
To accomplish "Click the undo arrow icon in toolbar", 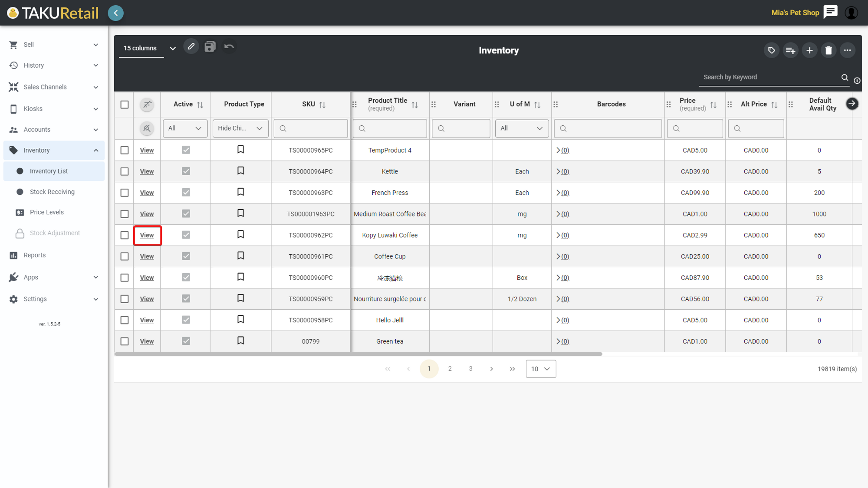I will 229,46.
